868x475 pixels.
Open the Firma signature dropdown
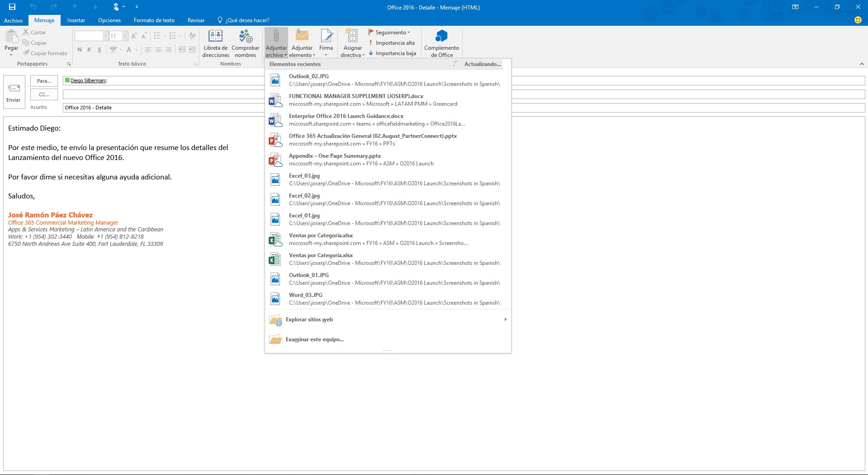326,43
